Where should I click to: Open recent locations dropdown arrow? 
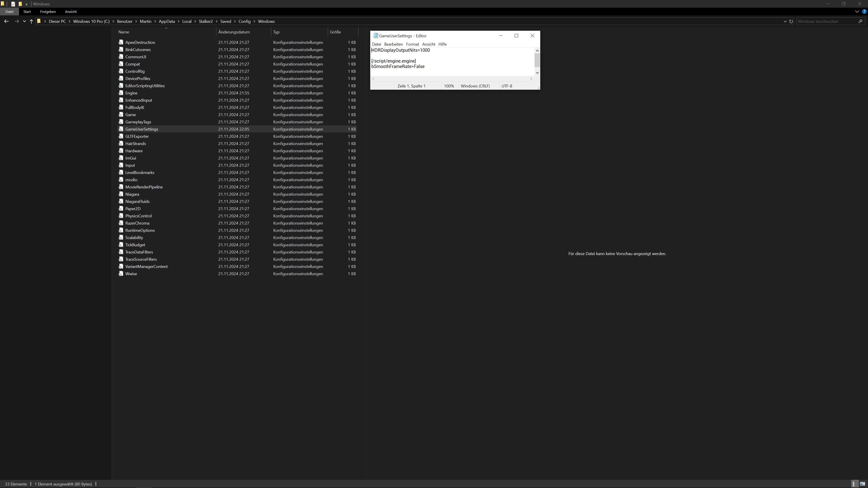point(24,21)
